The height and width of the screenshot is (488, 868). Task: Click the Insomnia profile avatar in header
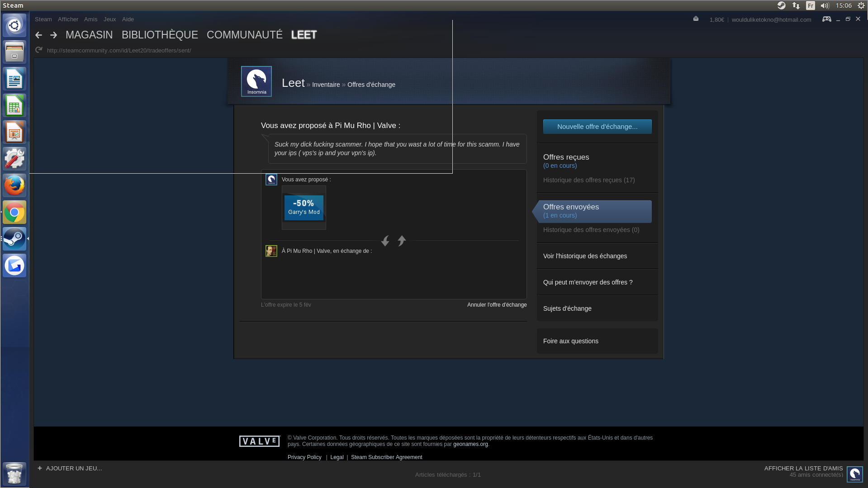(256, 81)
